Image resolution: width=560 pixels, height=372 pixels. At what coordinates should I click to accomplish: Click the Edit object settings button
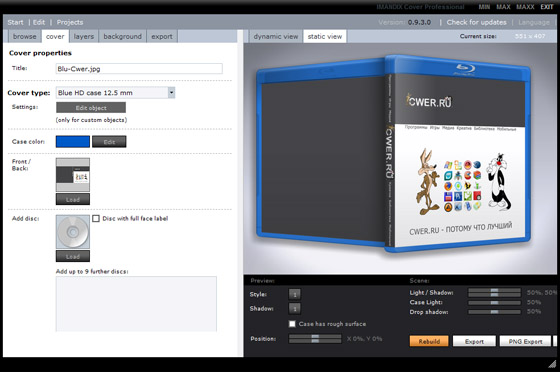tap(91, 108)
